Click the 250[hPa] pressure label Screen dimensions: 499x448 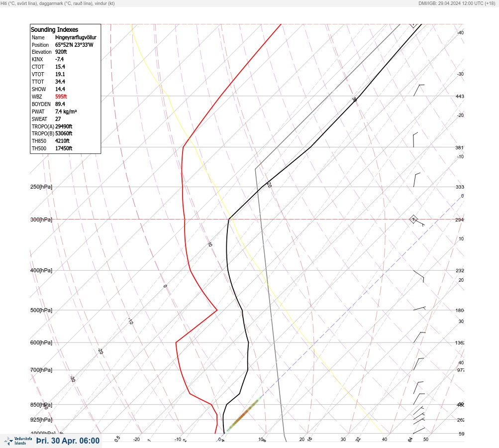point(41,187)
